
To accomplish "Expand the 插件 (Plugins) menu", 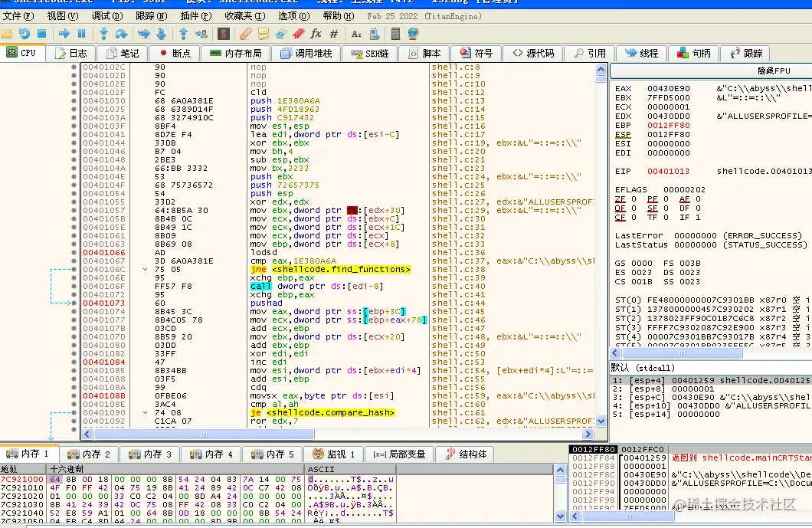I will point(195,15).
